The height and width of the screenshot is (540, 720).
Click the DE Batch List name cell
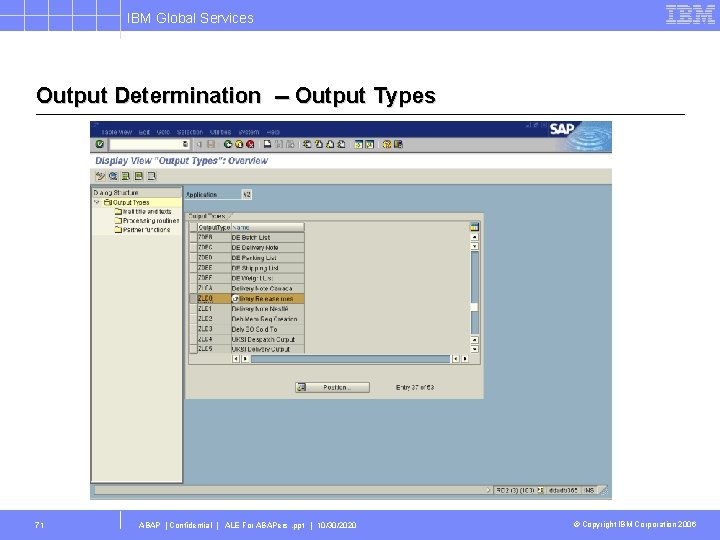click(x=267, y=237)
